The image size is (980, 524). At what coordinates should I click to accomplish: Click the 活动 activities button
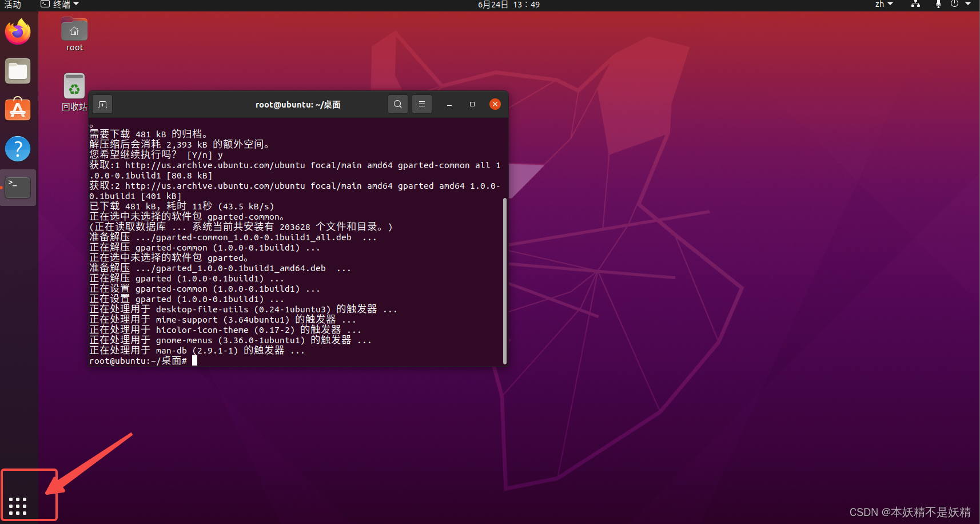click(x=13, y=5)
